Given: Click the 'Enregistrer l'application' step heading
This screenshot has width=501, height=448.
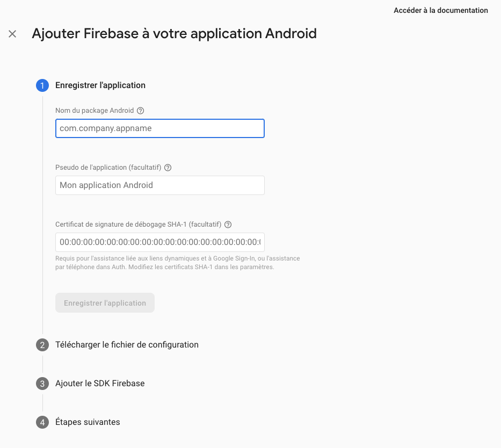Looking at the screenshot, I should (100, 85).
